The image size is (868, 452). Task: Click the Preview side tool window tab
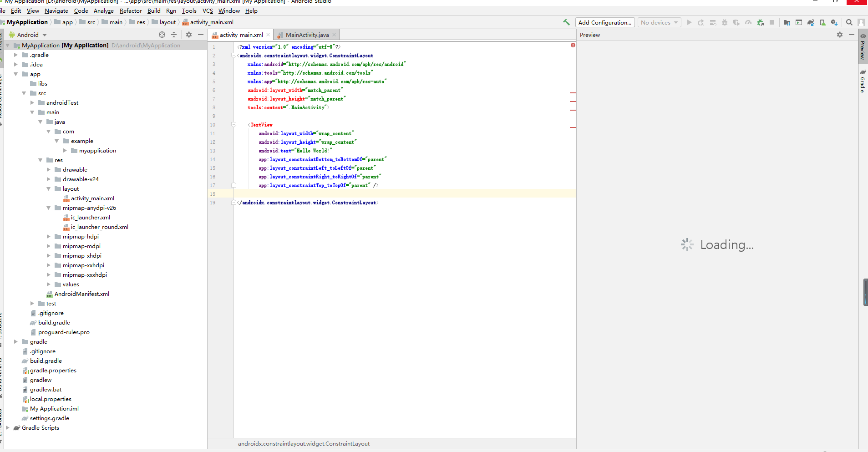[x=863, y=46]
